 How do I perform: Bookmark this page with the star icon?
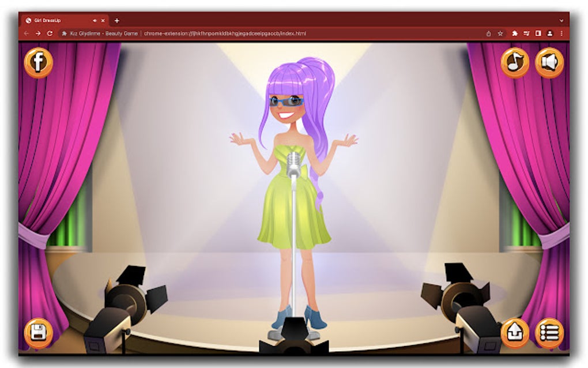pyautogui.click(x=500, y=33)
